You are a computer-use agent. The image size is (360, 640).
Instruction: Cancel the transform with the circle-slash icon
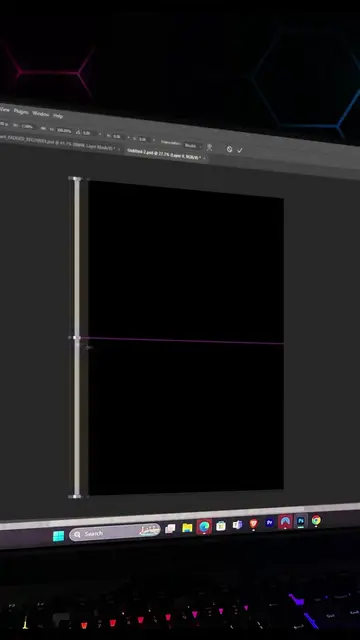229,149
